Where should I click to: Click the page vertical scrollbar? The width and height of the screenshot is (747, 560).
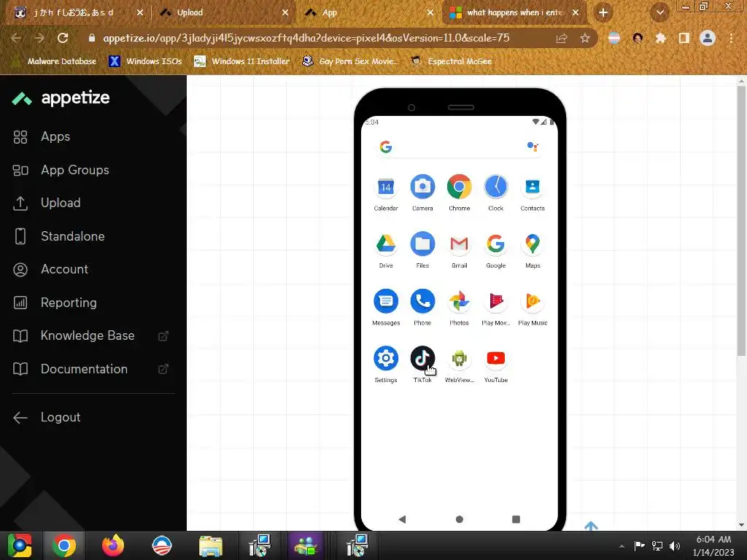click(x=741, y=220)
